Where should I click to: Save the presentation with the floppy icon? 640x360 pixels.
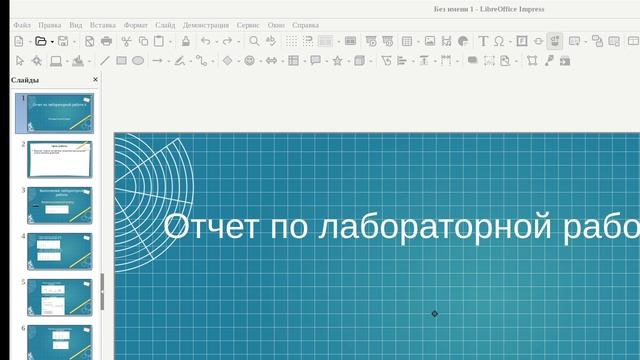click(x=63, y=41)
